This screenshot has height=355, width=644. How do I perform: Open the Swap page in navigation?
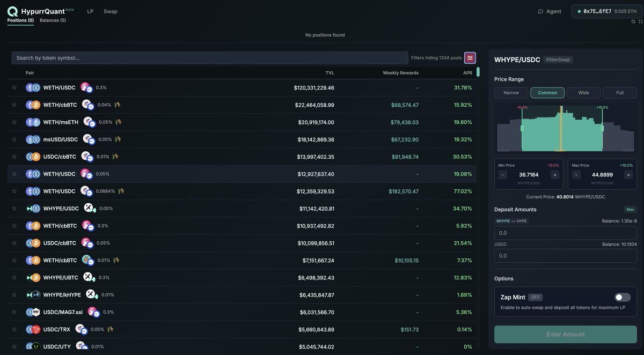pyautogui.click(x=111, y=11)
